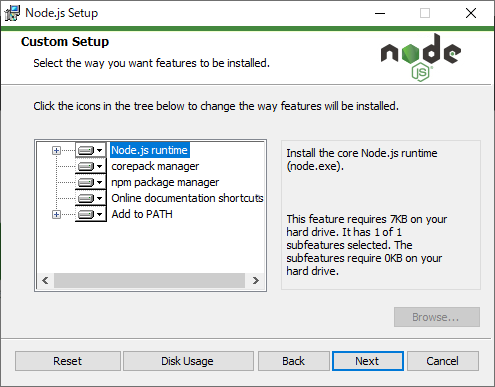Open the Disk Usage dialog
This screenshot has height=387, width=495.
(188, 361)
